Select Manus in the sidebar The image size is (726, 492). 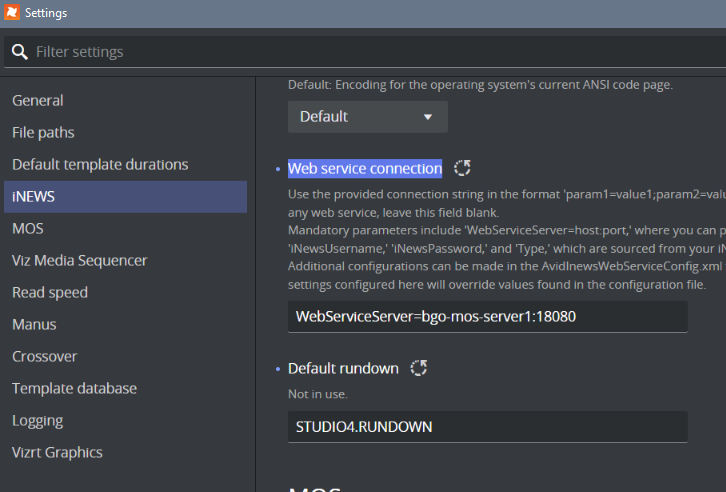tap(35, 325)
